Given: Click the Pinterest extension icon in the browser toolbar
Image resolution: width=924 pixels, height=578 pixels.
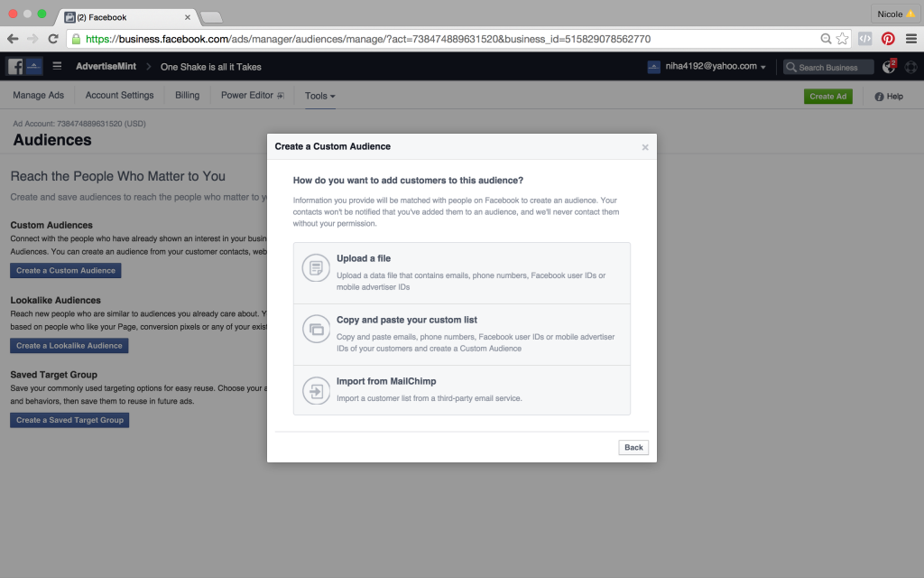Looking at the screenshot, I should (887, 39).
